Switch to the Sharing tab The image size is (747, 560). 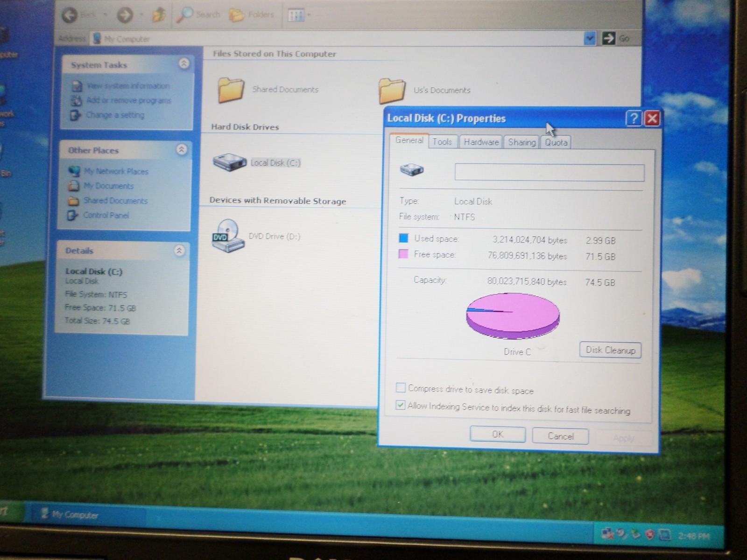[x=521, y=142]
